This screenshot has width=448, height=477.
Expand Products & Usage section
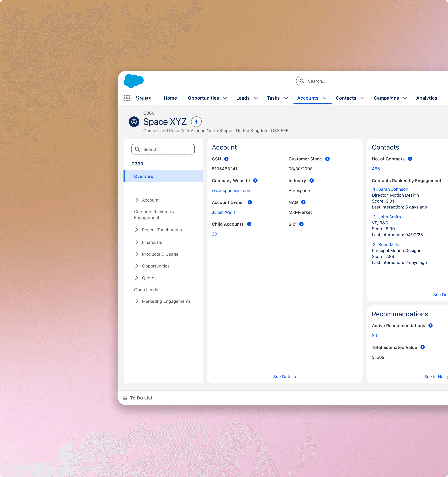(137, 254)
